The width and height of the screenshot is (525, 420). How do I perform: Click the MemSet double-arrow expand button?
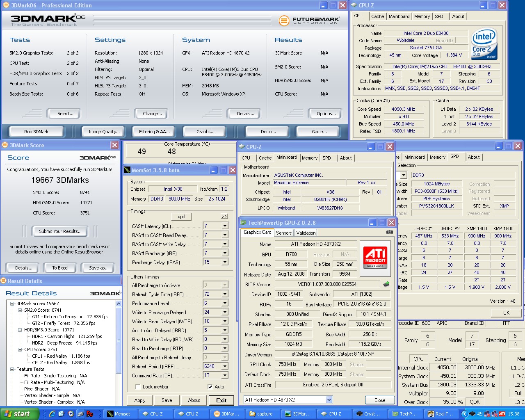[224, 217]
